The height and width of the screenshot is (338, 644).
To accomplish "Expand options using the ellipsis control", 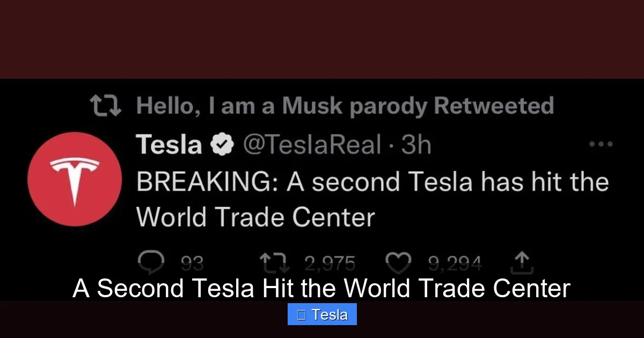I will (x=601, y=143).
